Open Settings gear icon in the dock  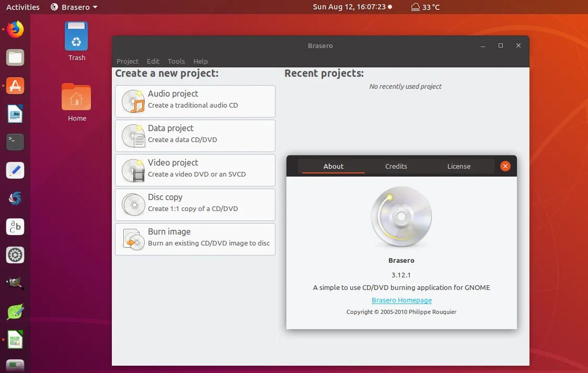[15, 255]
